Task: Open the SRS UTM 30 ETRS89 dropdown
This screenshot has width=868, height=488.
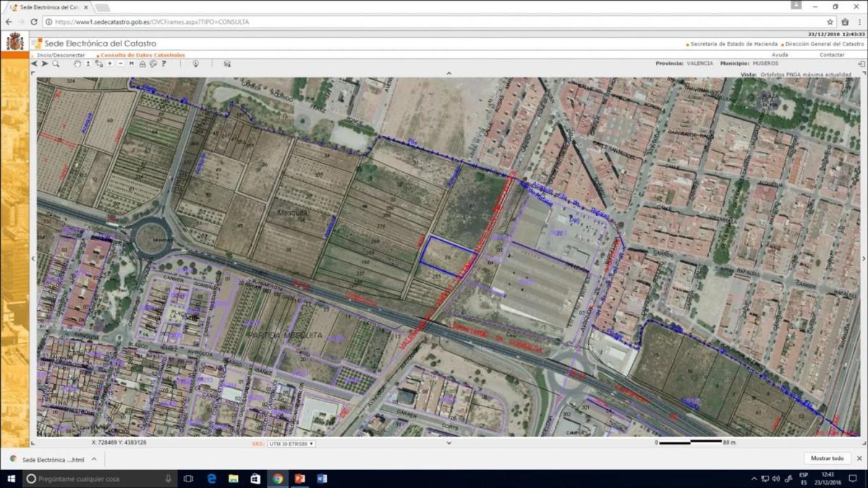Action: coord(292,443)
